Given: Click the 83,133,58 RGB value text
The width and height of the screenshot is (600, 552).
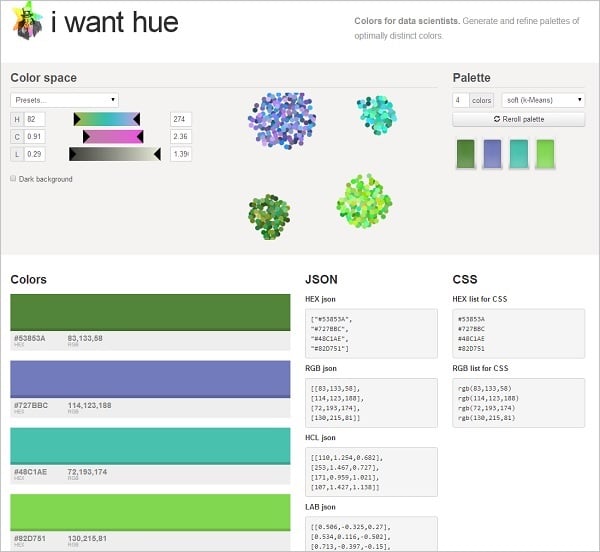Looking at the screenshot, I should 85,338.
